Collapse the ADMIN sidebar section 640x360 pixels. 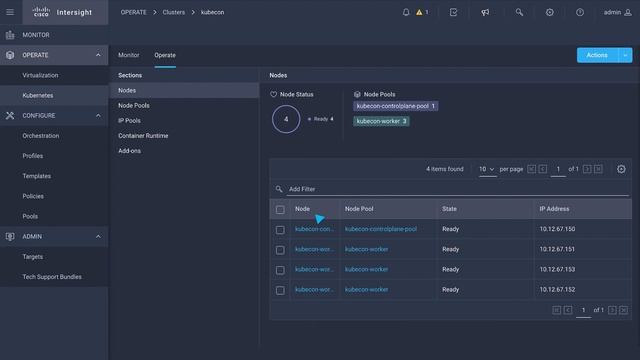(x=98, y=237)
